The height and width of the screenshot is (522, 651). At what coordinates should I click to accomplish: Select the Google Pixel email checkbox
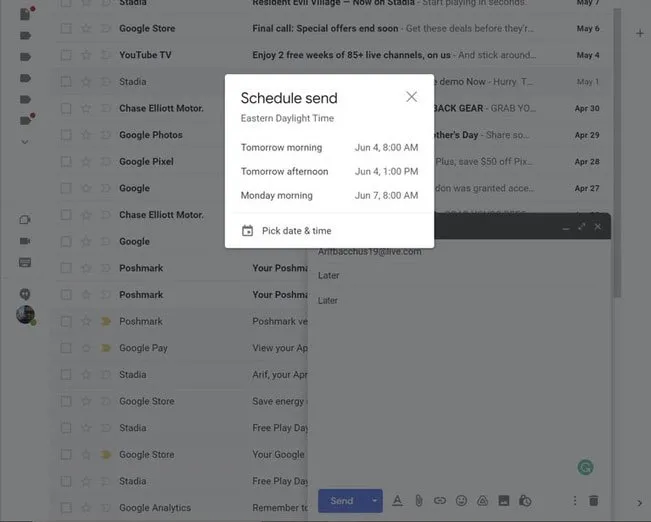[66, 162]
